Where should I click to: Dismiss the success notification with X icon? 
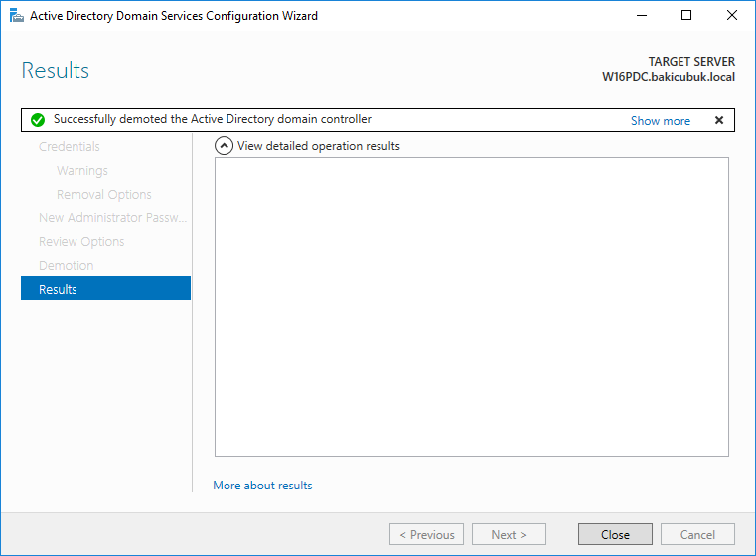click(x=719, y=120)
